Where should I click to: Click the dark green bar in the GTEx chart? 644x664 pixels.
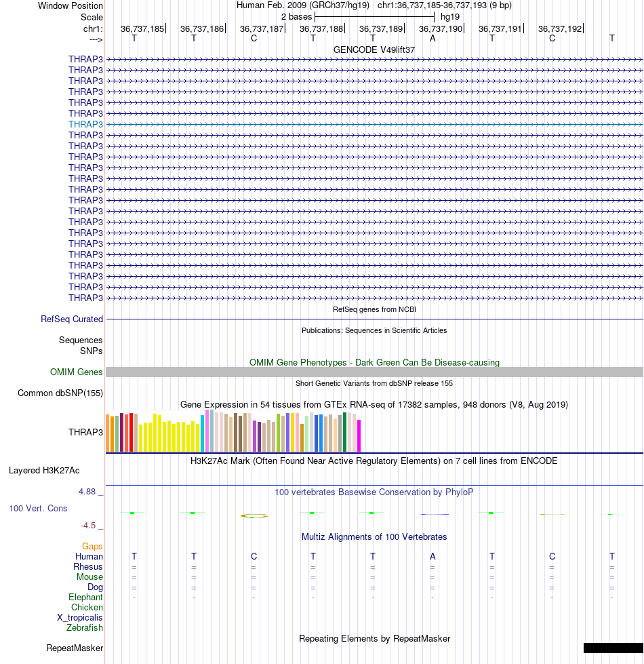point(345,432)
